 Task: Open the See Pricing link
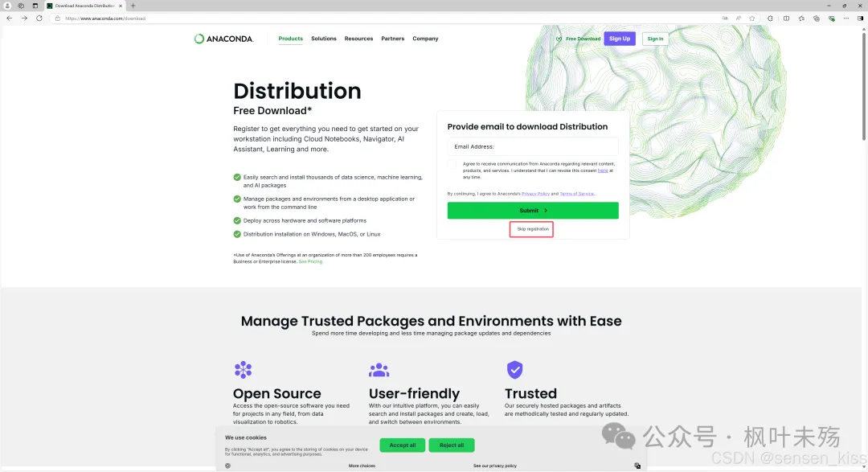click(310, 261)
